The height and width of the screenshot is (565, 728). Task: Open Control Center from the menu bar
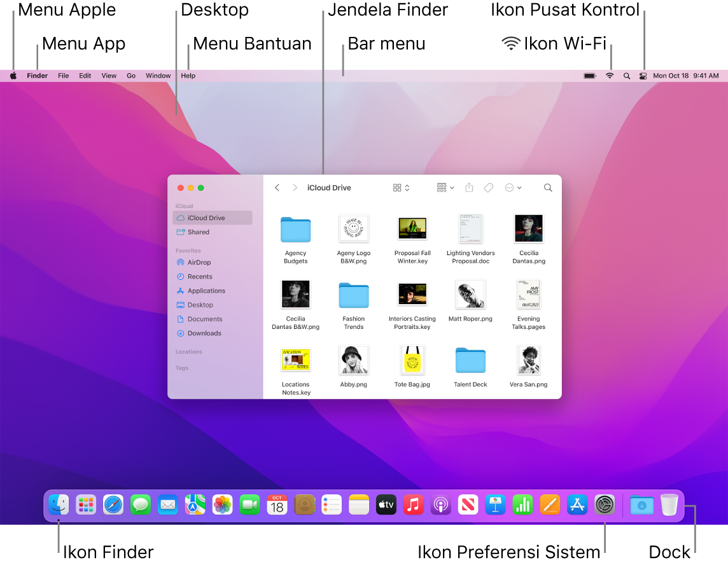coord(643,75)
